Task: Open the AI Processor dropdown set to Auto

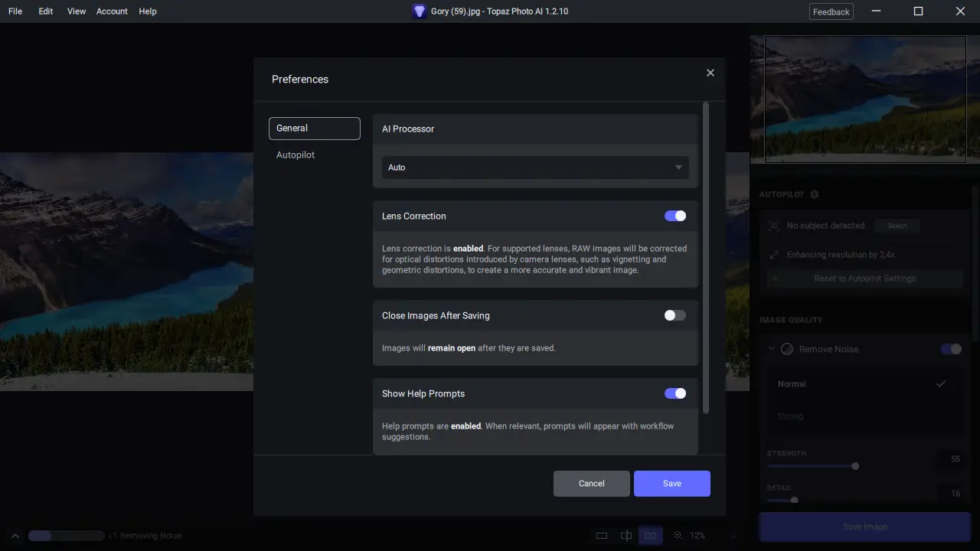Action: click(535, 168)
